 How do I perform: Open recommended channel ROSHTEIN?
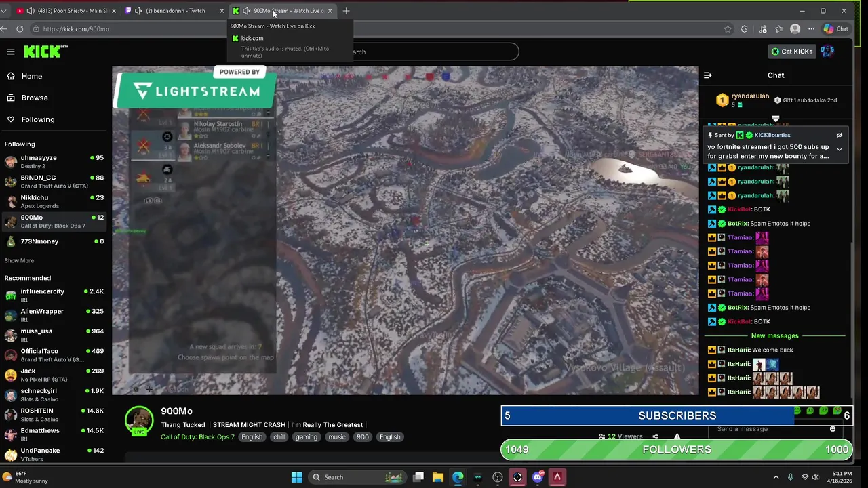pos(54,414)
